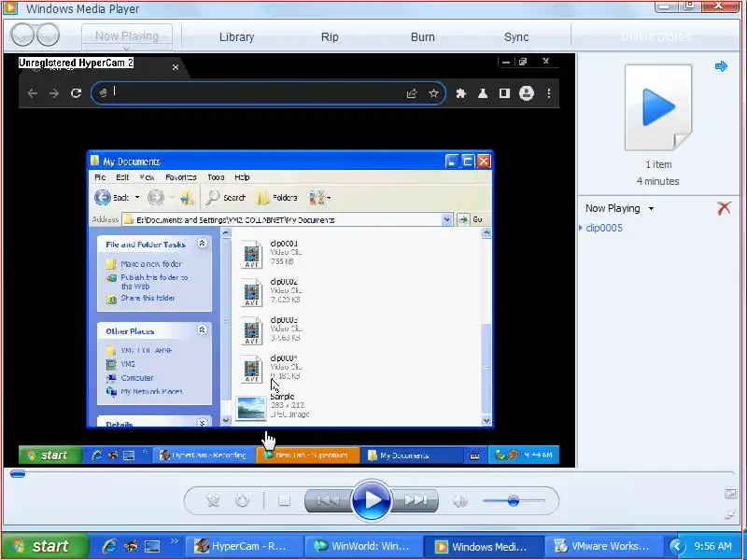This screenshot has height=560, width=747.
Task: Select clip0005 in the Now Playing list
Action: [604, 228]
